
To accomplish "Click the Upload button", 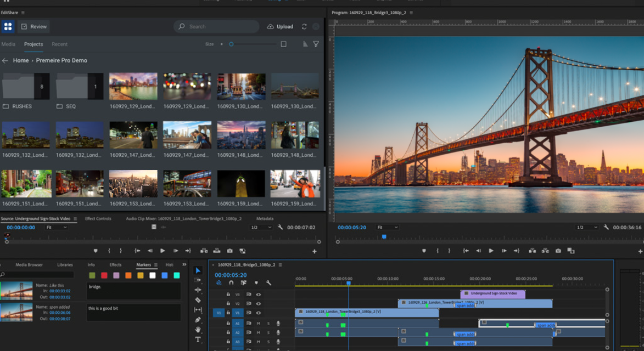I will [x=280, y=27].
